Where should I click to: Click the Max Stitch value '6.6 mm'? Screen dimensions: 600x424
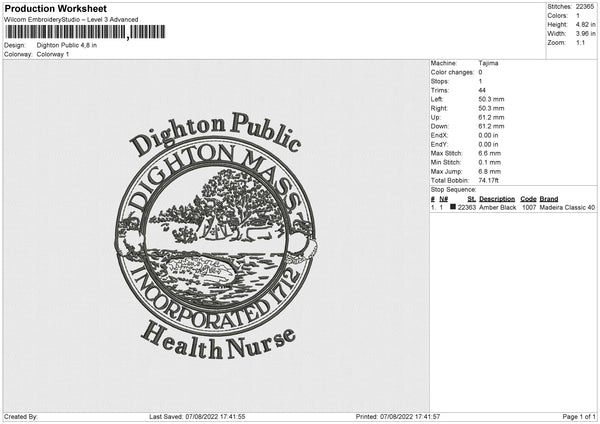click(x=489, y=153)
